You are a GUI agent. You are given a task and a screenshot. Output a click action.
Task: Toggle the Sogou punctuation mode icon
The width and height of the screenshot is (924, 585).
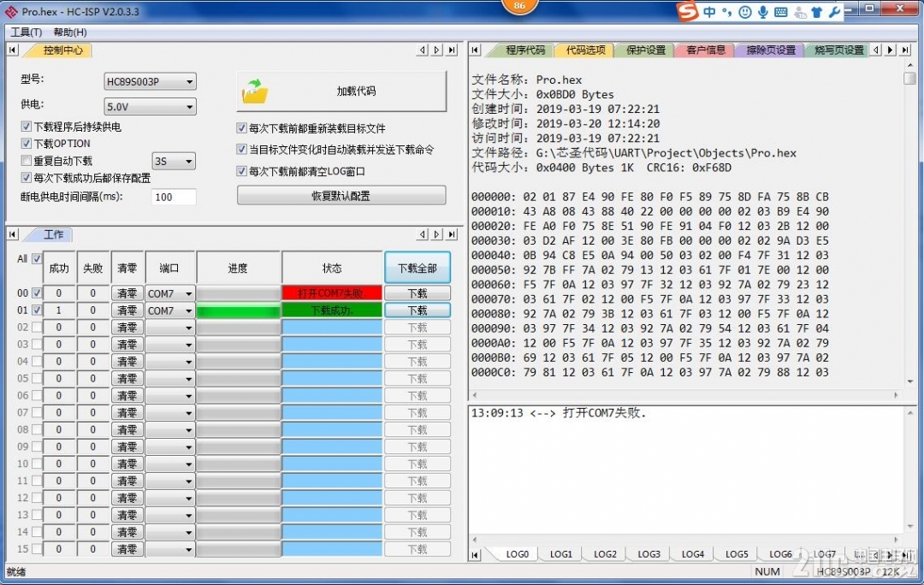[727, 12]
